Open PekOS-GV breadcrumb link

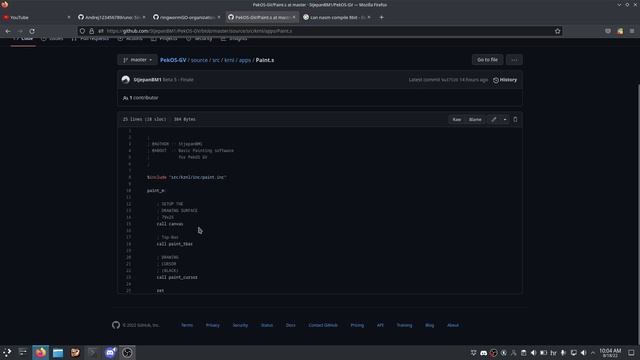[173, 60]
